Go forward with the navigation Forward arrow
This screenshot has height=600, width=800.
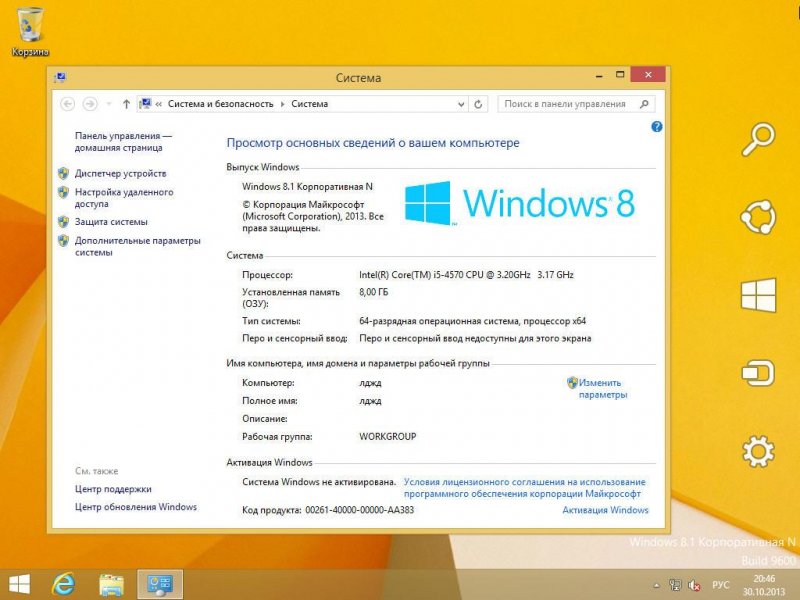[90, 104]
